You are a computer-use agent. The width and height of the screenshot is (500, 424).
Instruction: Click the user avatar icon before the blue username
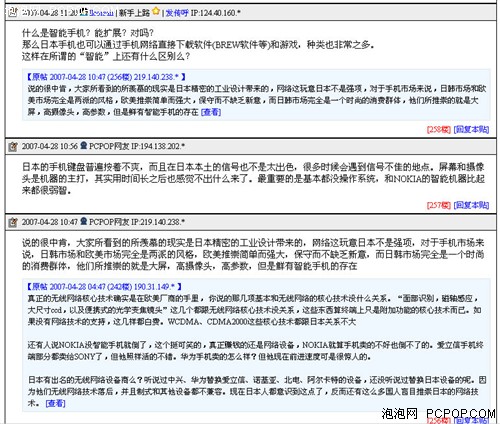coord(84,12)
